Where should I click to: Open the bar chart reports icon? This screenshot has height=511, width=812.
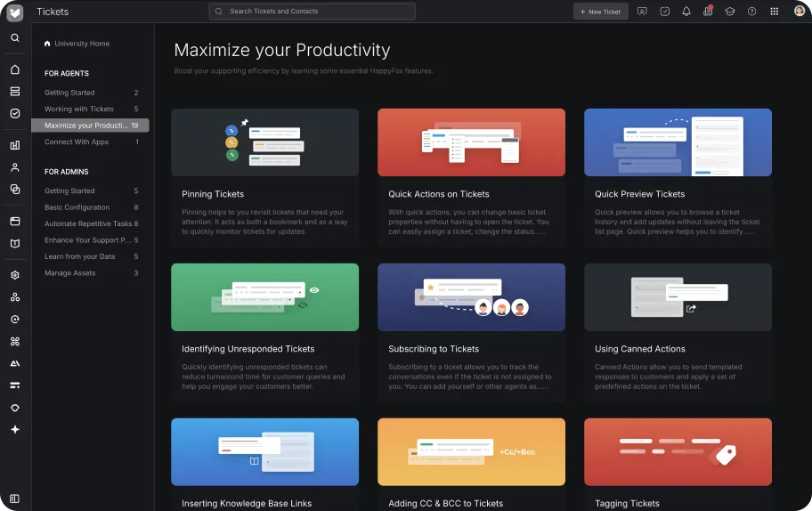(15, 145)
